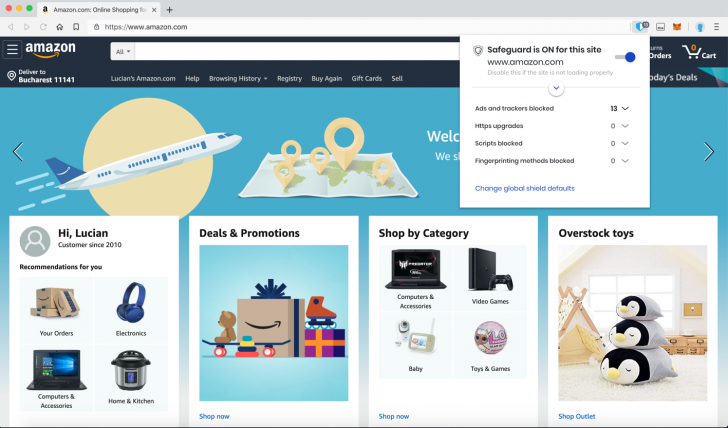Expand the Https upgrades details
The width and height of the screenshot is (728, 428).
coord(625,126)
